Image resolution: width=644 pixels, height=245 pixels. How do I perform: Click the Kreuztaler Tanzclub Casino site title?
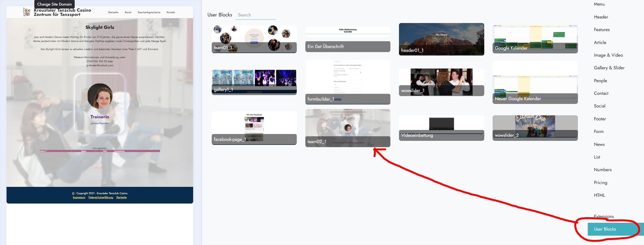pos(62,12)
